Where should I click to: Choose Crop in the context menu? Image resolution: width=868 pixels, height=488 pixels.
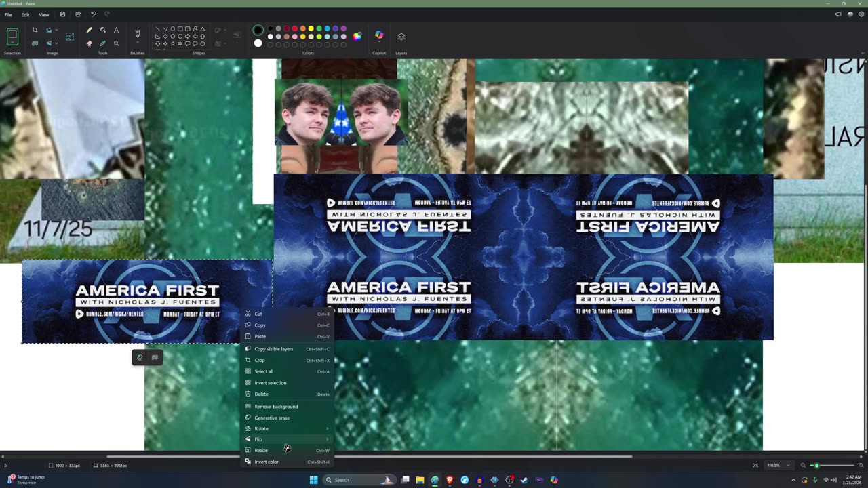point(288,360)
